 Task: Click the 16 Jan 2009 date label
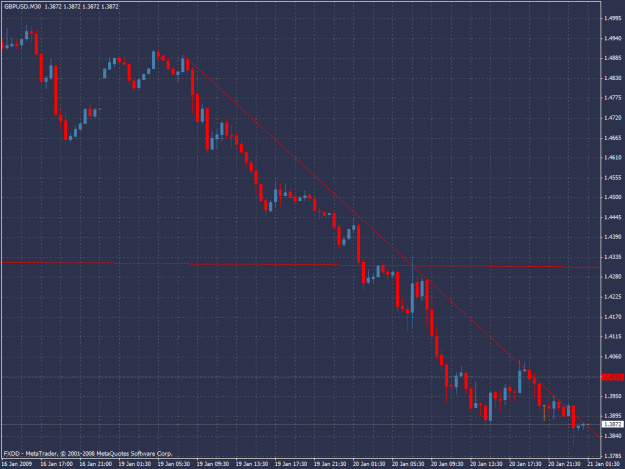(x=17, y=464)
